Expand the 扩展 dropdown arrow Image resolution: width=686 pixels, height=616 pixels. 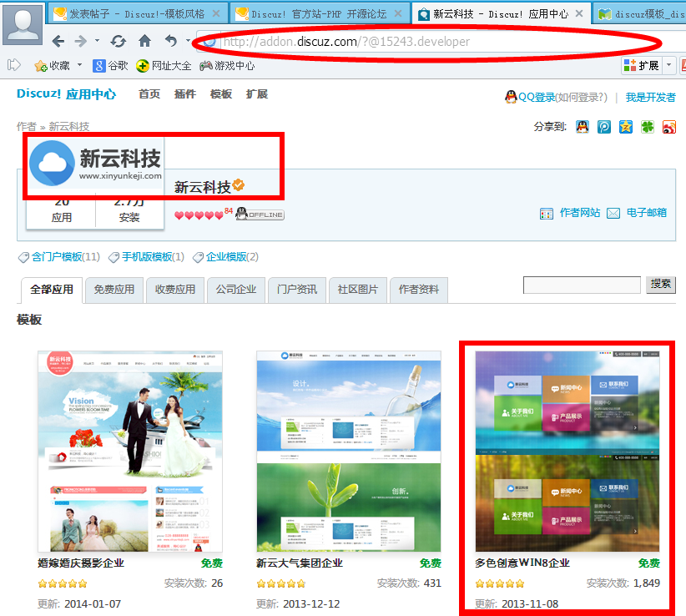click(x=668, y=65)
